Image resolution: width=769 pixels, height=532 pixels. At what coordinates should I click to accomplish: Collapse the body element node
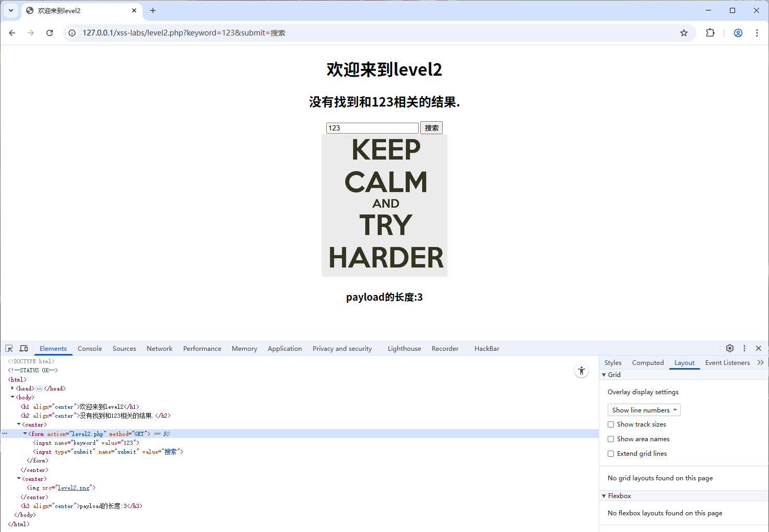click(12, 397)
